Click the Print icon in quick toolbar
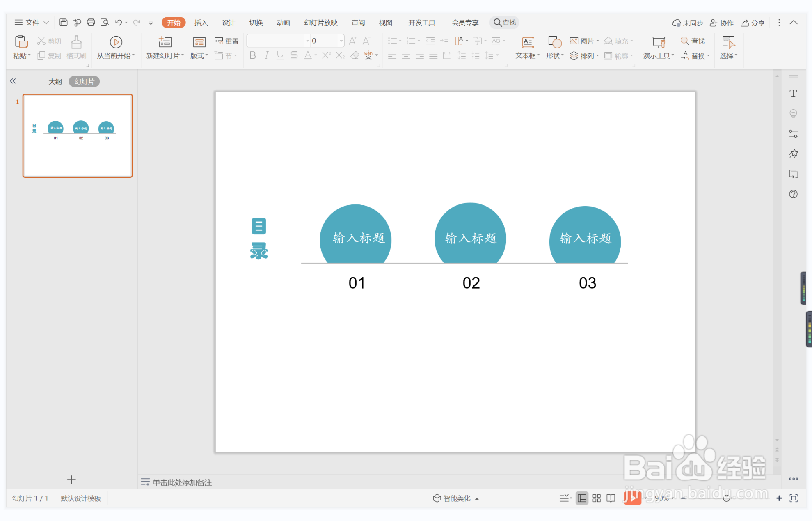Image resolution: width=812 pixels, height=521 pixels. pos(91,23)
